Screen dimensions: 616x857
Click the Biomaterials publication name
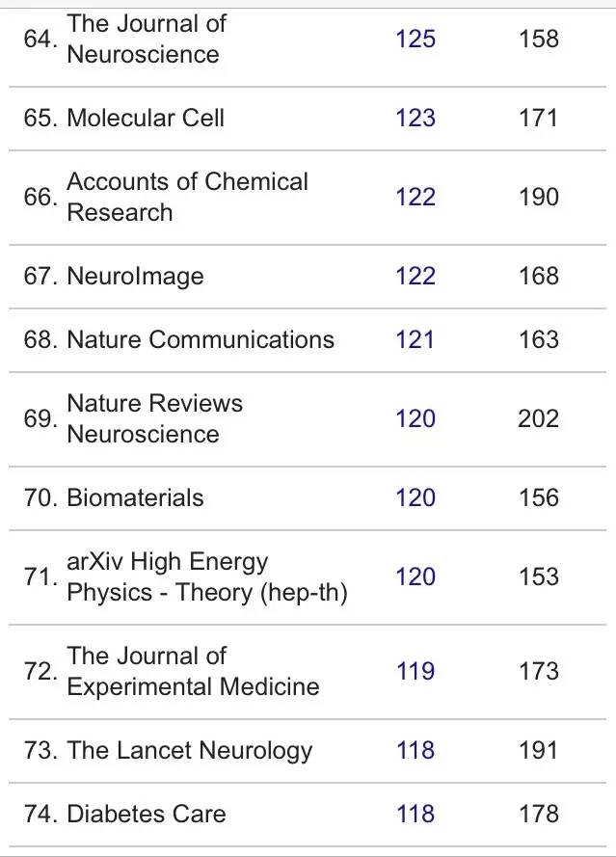(135, 498)
